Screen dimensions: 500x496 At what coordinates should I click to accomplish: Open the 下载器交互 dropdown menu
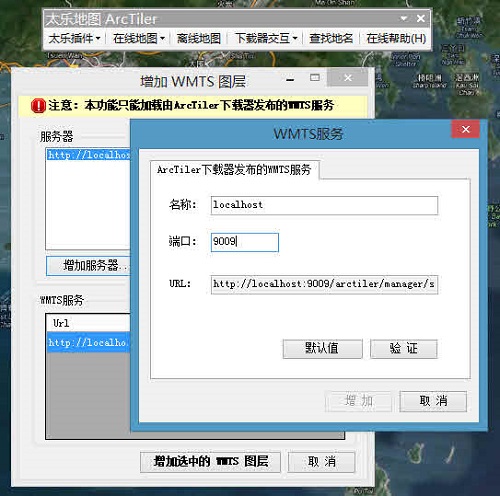tap(266, 38)
